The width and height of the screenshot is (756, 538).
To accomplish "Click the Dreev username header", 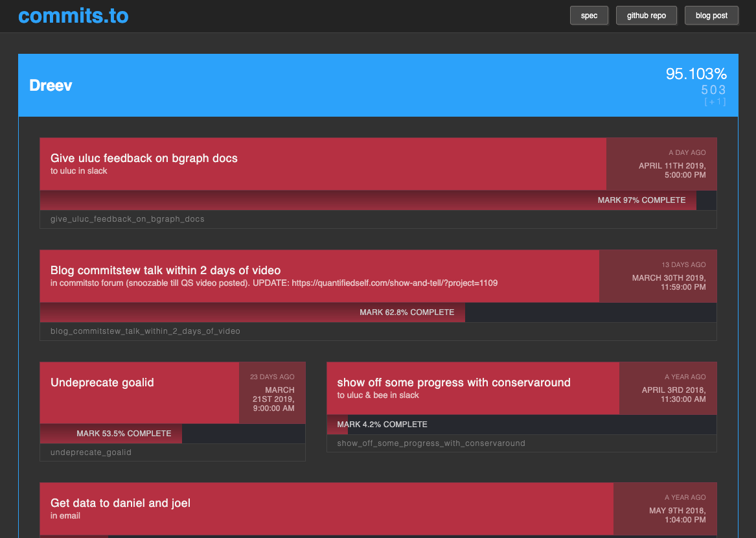I will [x=51, y=85].
